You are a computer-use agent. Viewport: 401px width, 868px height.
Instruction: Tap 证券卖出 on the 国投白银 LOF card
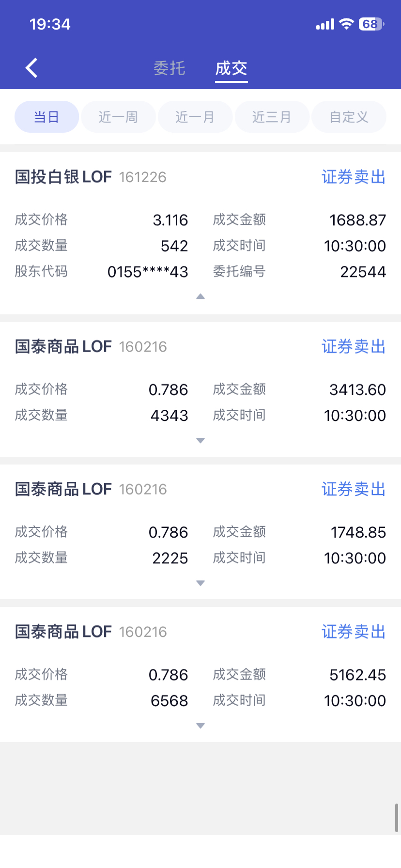(354, 177)
